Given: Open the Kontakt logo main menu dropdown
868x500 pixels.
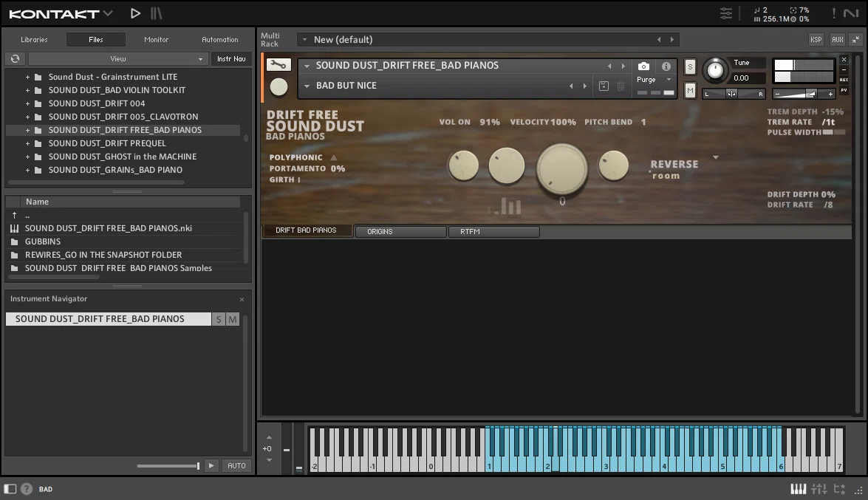Looking at the screenshot, I should click(108, 13).
